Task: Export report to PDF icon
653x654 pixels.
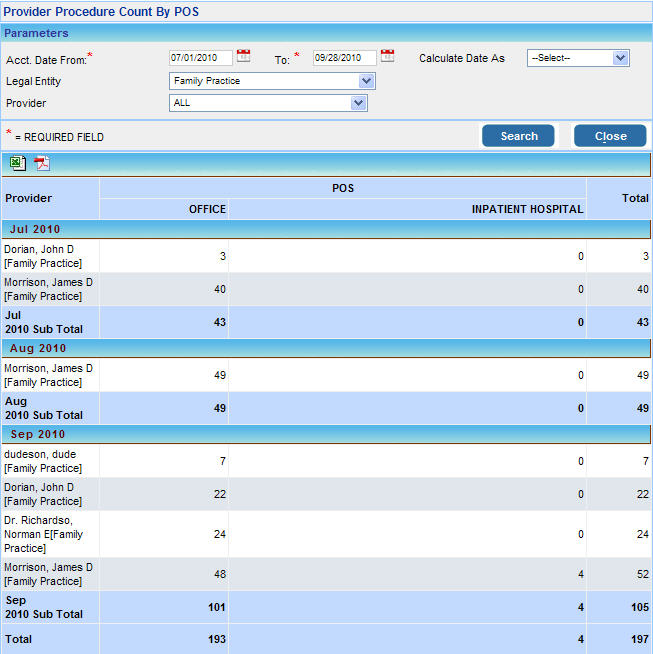Action: [42, 164]
